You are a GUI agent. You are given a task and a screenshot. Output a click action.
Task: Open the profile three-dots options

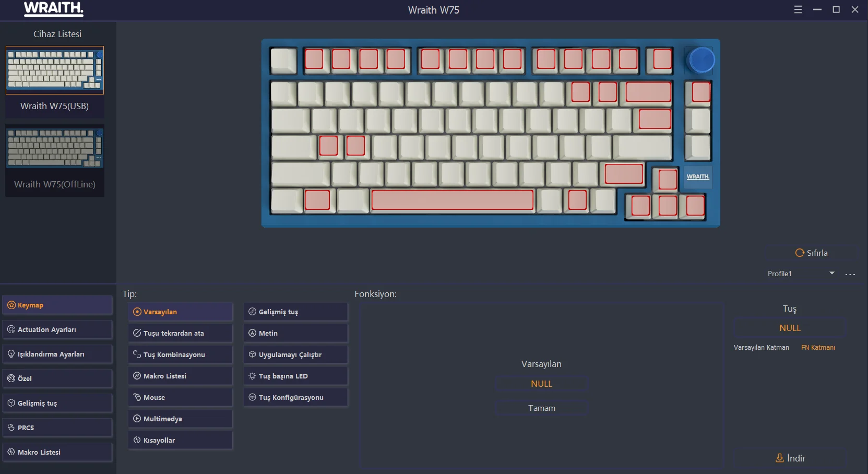tap(850, 274)
